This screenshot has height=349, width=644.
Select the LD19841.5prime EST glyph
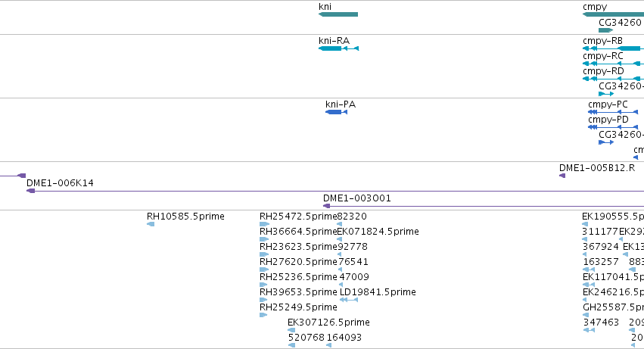coord(349,300)
